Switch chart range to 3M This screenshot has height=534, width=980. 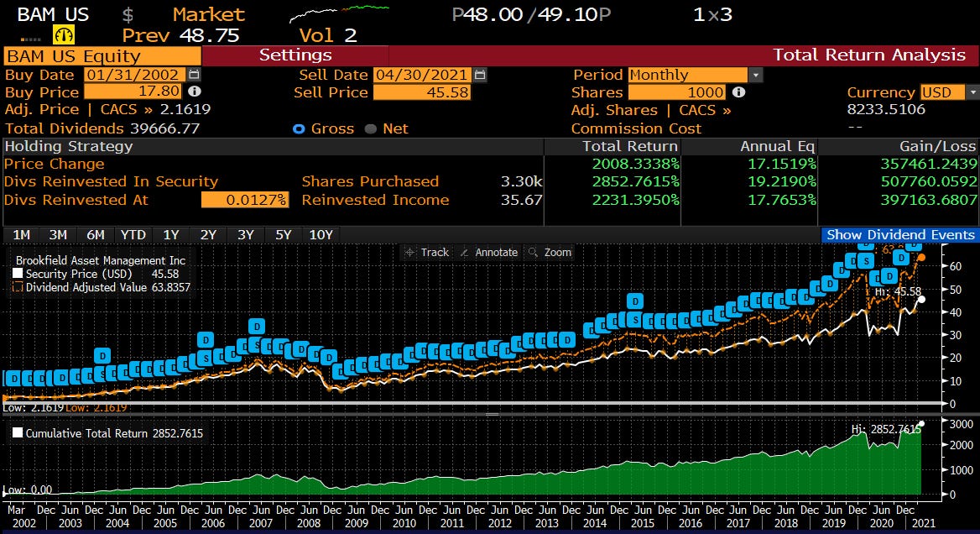tap(58, 234)
